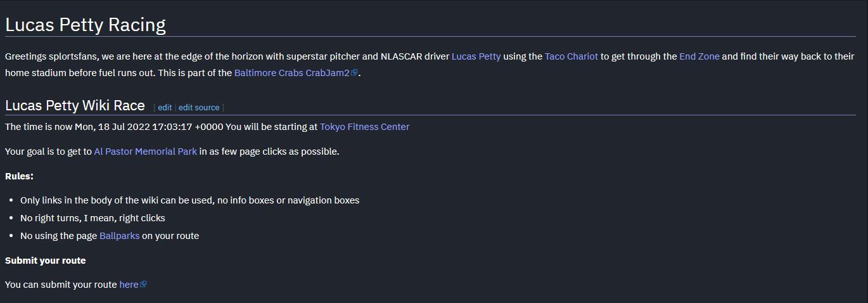
Task: Click the 'No right turns' rule text
Action: click(x=93, y=218)
